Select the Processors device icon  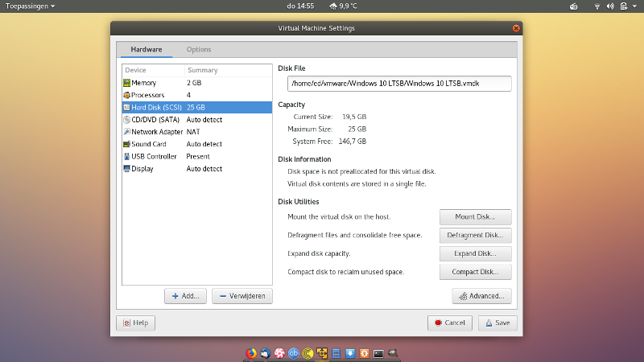pos(127,95)
